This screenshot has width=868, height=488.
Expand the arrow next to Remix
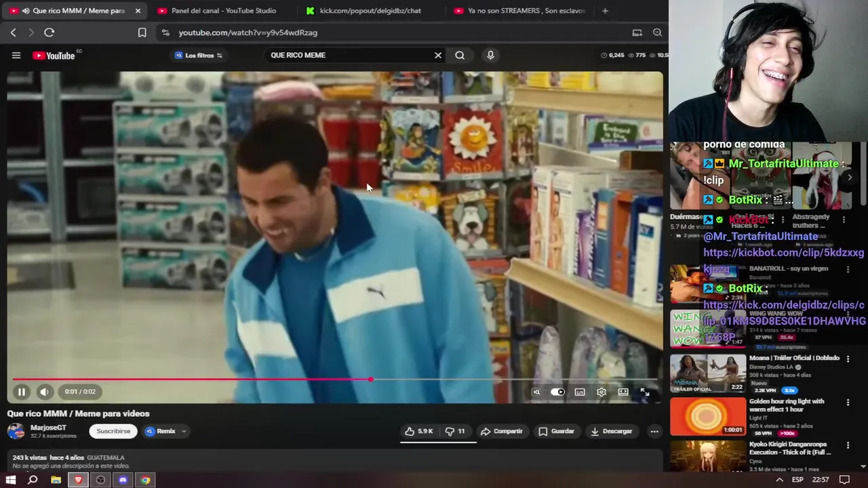(x=184, y=431)
